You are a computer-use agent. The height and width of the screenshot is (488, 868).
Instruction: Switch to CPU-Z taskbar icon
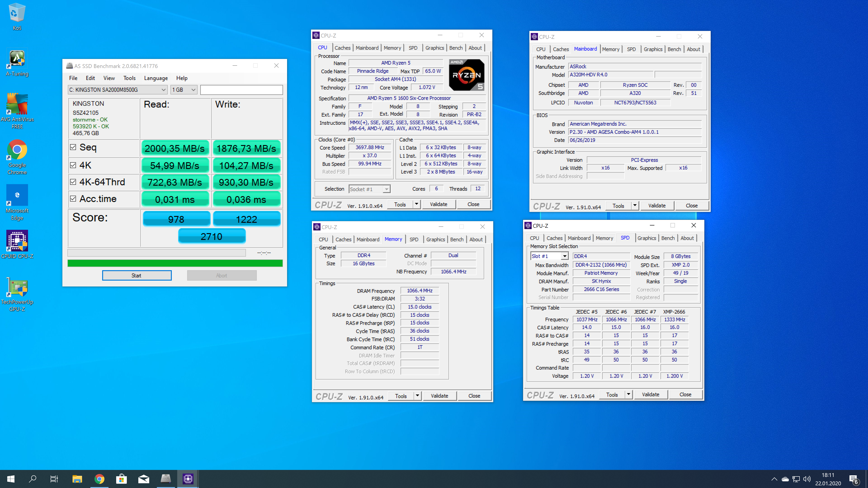click(188, 479)
